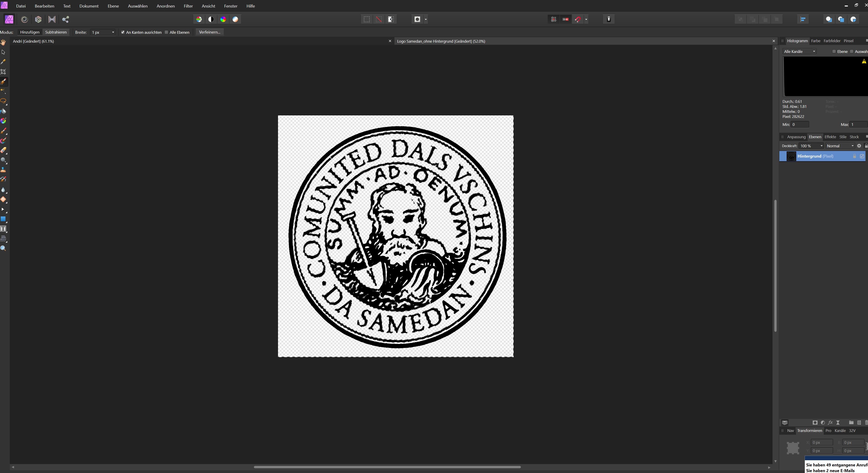The width and height of the screenshot is (868, 473).
Task: Switch to the Farbfelder panel tab
Action: click(832, 41)
